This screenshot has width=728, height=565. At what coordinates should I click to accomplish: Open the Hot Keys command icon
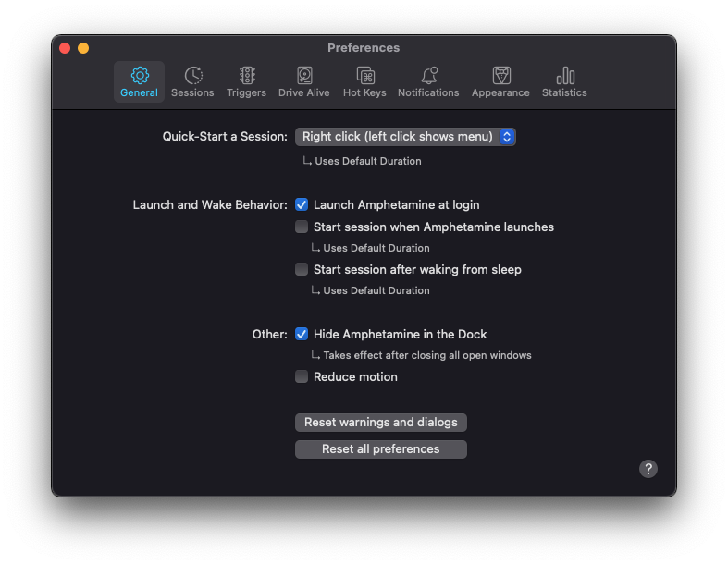[x=364, y=76]
